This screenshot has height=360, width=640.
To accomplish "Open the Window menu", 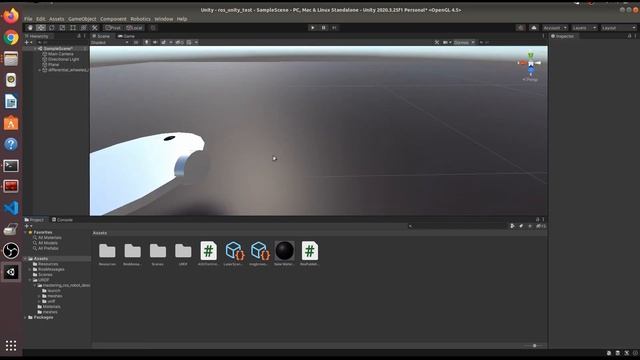I will click(x=164, y=19).
